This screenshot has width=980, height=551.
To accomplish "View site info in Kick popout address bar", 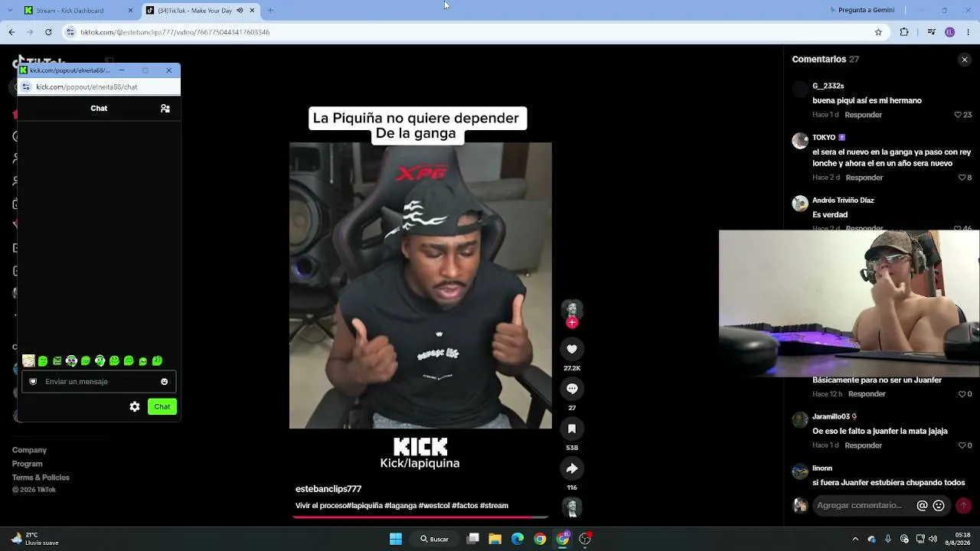I will pos(25,87).
